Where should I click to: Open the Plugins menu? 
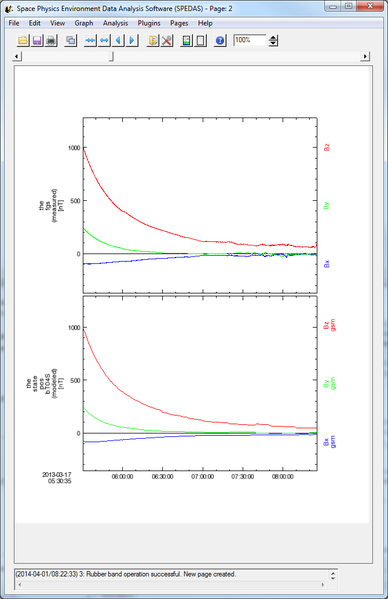149,23
